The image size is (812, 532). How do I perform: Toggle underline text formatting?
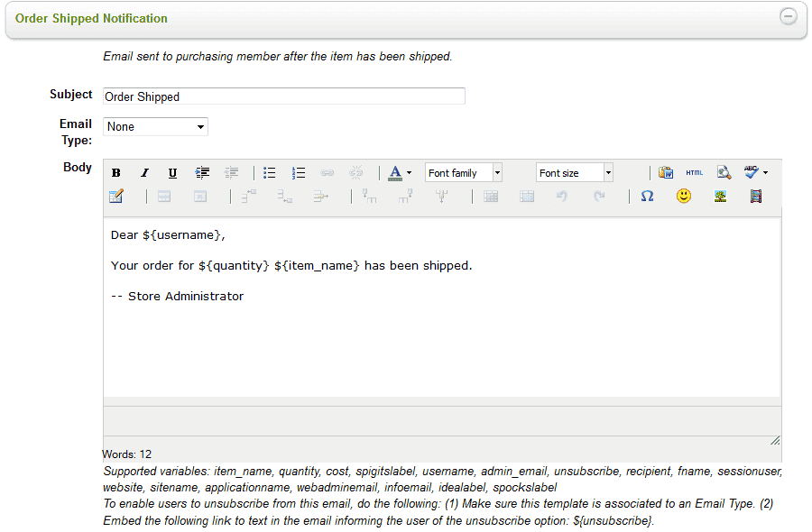pos(172,173)
